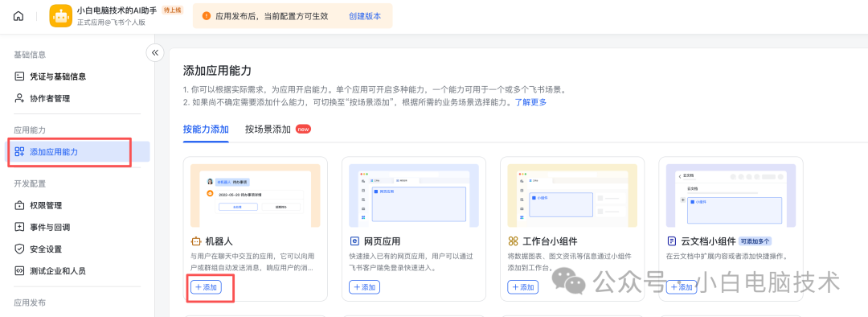
Task: Select 添加应用能力 sidebar item
Action: (76, 152)
